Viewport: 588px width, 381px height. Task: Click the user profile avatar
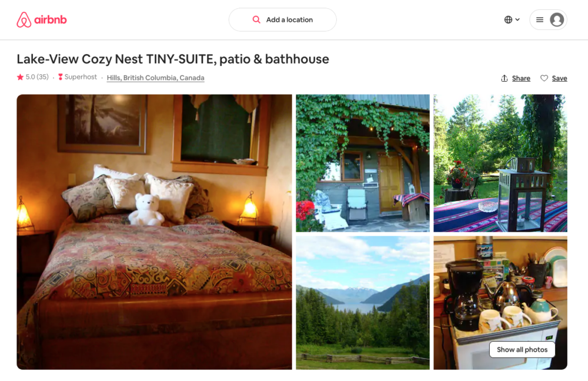point(557,19)
